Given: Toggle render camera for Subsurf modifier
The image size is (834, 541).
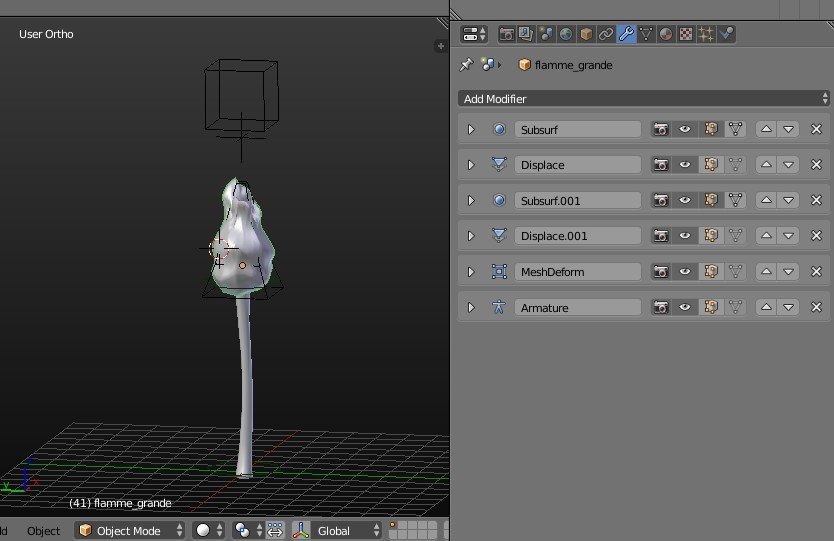Looking at the screenshot, I should pos(661,129).
